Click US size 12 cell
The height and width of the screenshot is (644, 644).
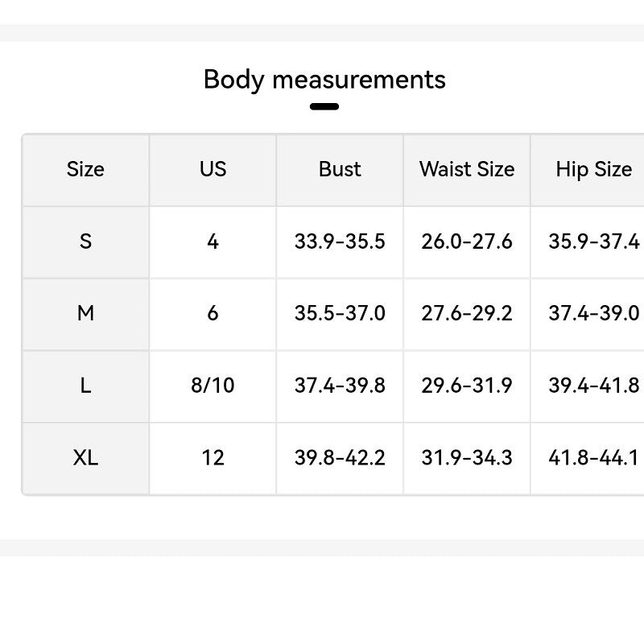213,458
